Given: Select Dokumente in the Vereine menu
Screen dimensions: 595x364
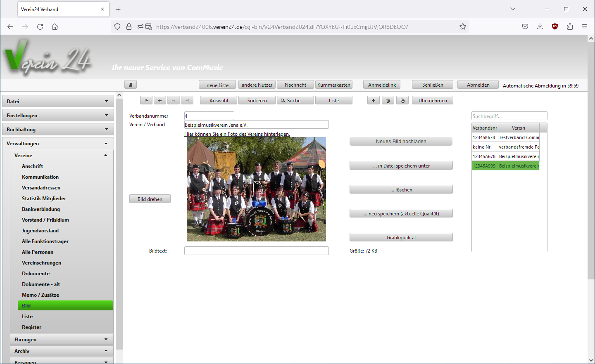Looking at the screenshot, I should coord(36,274).
